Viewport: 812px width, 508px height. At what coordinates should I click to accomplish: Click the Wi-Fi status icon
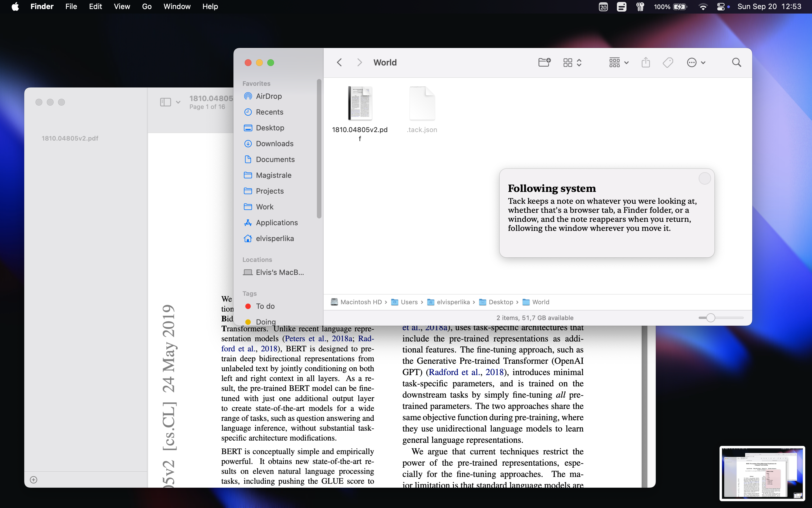pyautogui.click(x=703, y=7)
